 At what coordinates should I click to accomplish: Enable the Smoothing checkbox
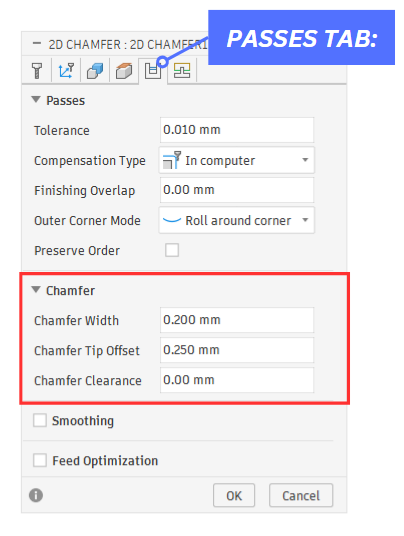[40, 420]
